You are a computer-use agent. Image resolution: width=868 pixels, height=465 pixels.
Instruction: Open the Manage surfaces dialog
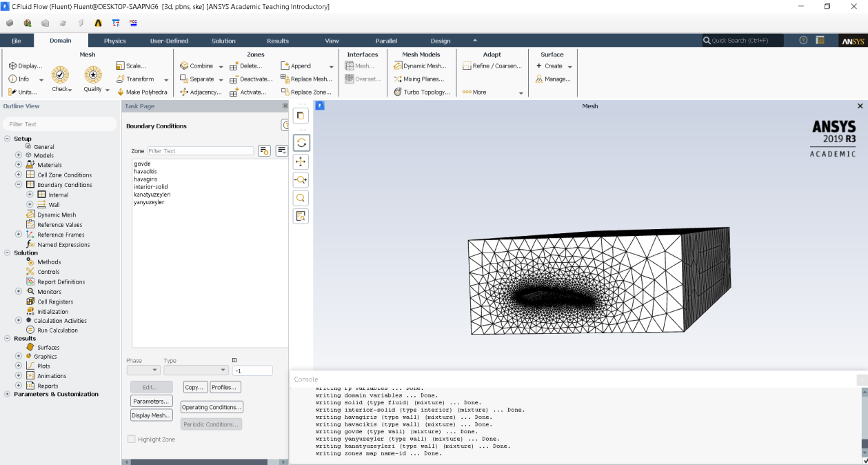553,79
